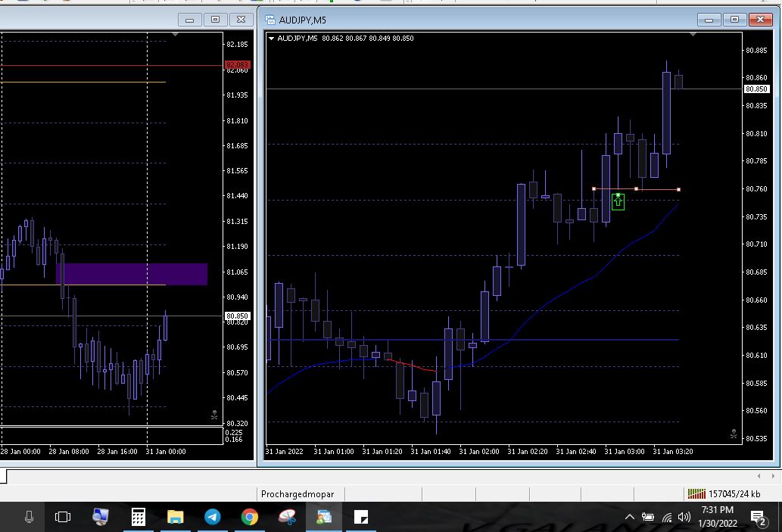Launch Google Chrome from the taskbar

[x=249, y=517]
